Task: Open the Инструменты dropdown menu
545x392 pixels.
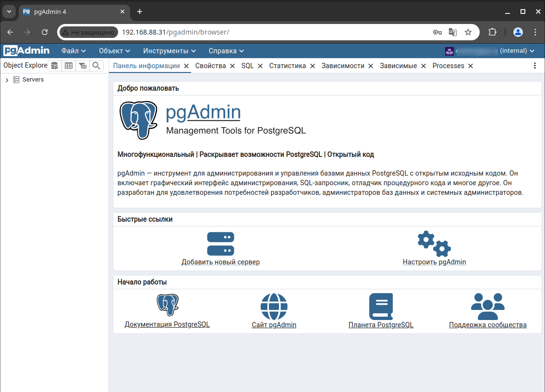Action: pyautogui.click(x=170, y=51)
